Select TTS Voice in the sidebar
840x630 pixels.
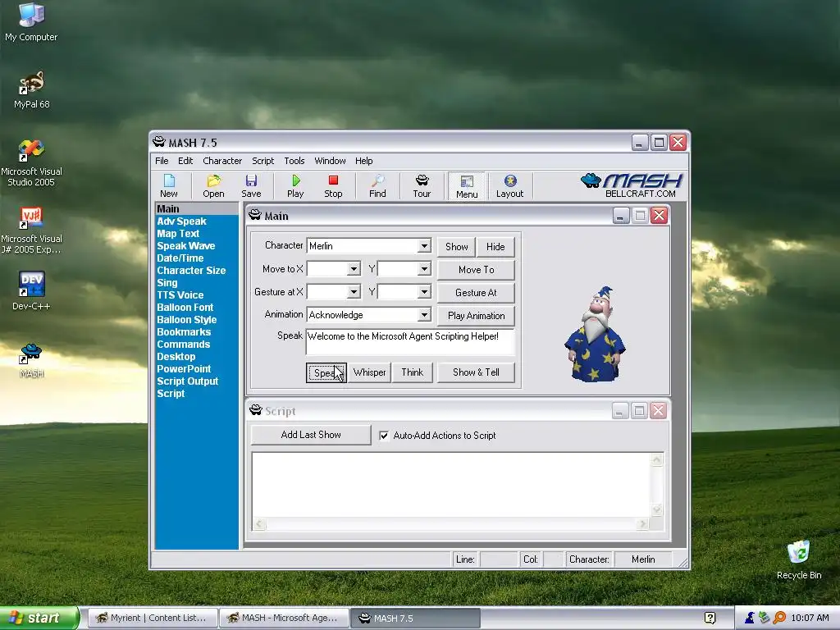coord(180,295)
